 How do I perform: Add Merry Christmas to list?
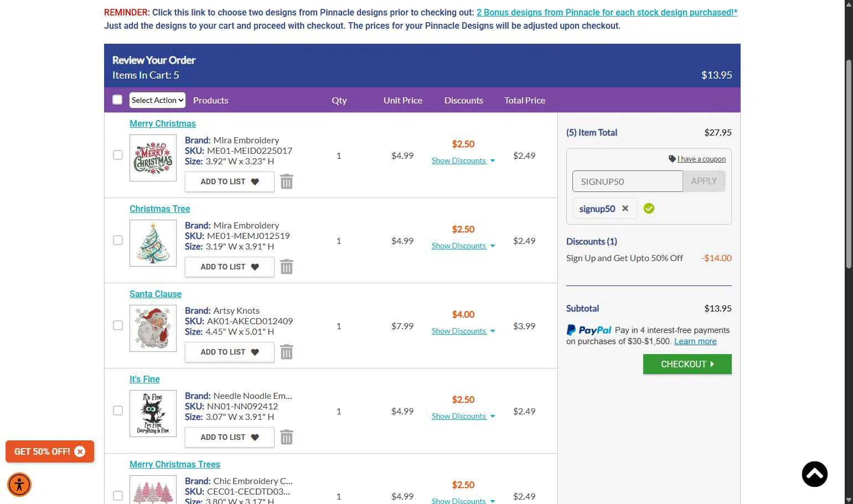point(230,181)
